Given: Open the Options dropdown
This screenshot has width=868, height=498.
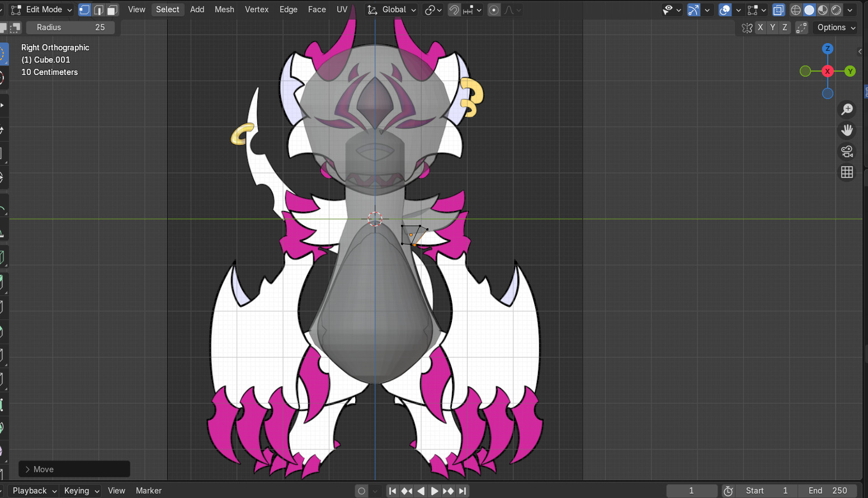Looking at the screenshot, I should pyautogui.click(x=836, y=27).
